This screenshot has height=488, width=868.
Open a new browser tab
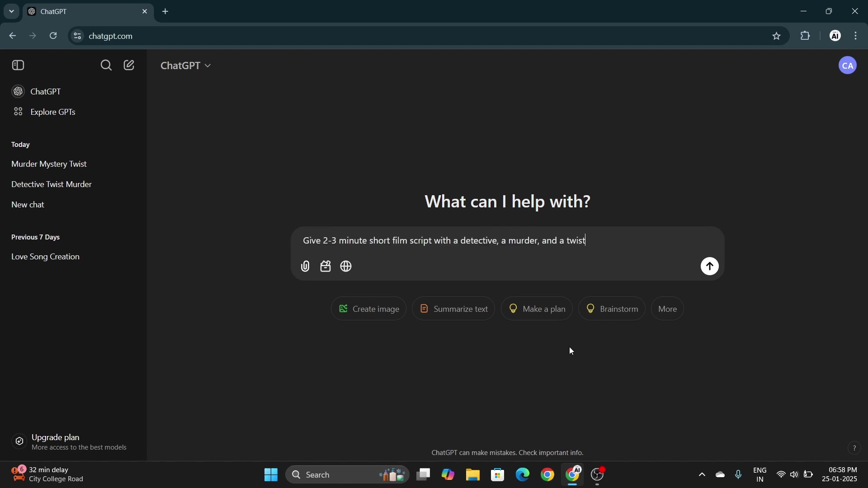tap(166, 12)
